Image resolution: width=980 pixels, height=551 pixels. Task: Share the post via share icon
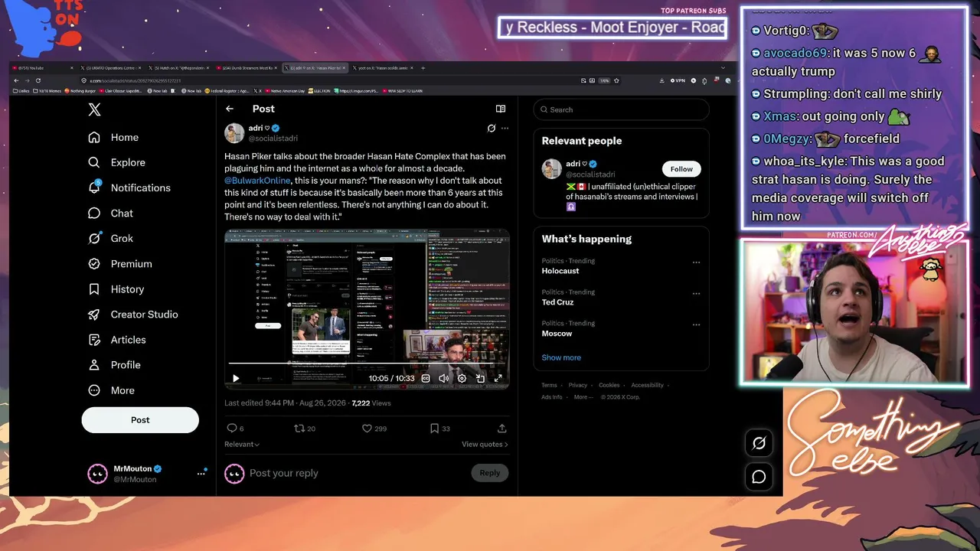click(502, 429)
